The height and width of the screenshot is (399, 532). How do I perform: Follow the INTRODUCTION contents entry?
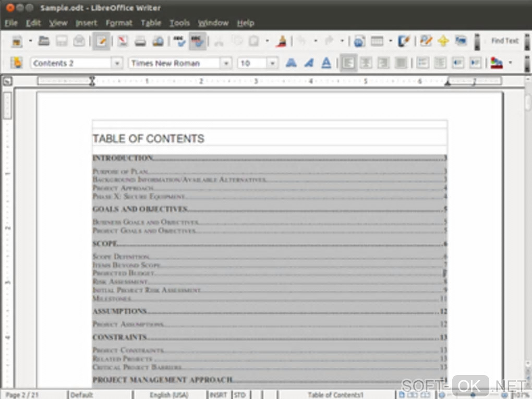[270, 158]
